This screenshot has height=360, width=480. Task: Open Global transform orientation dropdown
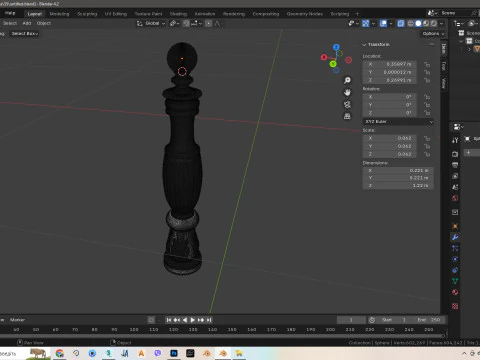(151, 23)
